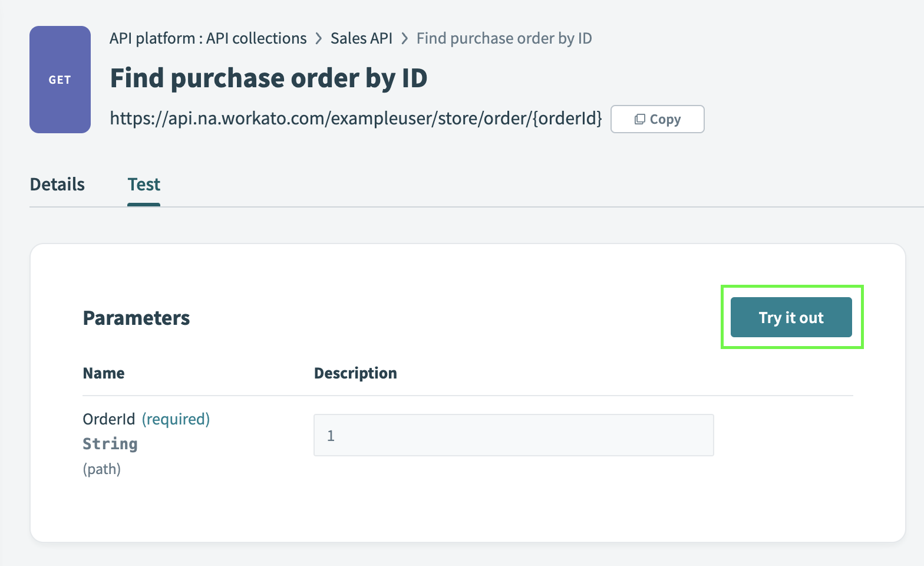This screenshot has height=566, width=924.
Task: Open Sales API from the breadcrumb
Action: (361, 38)
